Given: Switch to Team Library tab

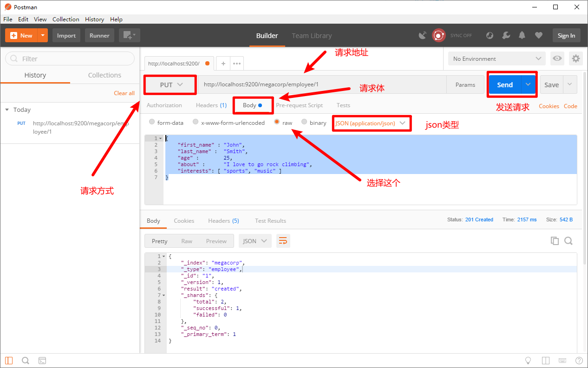Looking at the screenshot, I should (312, 36).
